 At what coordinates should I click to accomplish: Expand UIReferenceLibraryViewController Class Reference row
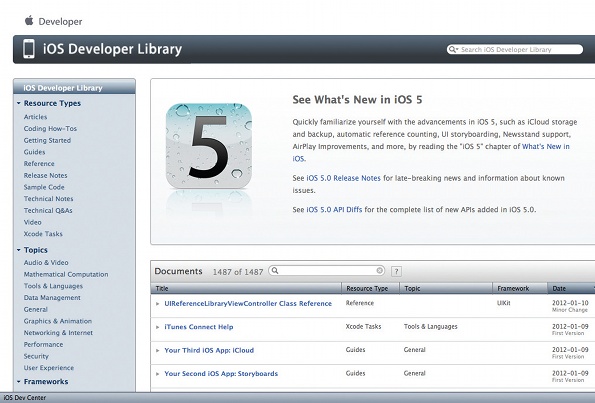click(x=157, y=304)
